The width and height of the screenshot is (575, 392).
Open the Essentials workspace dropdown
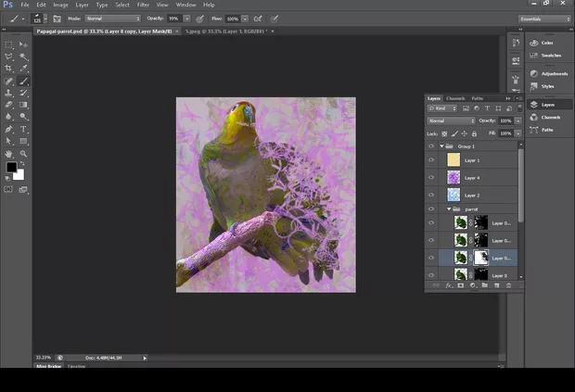coord(543,19)
